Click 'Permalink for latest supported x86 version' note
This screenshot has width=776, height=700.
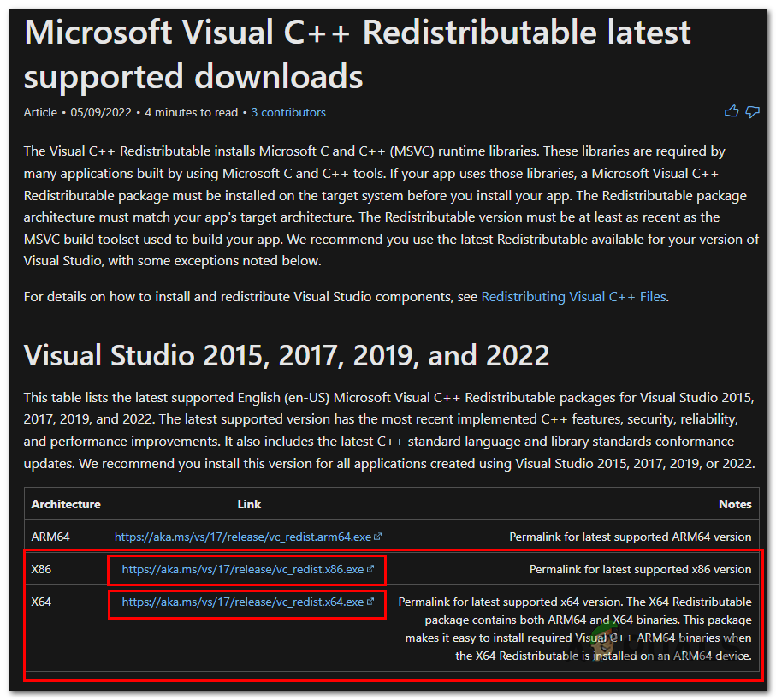[641, 569]
